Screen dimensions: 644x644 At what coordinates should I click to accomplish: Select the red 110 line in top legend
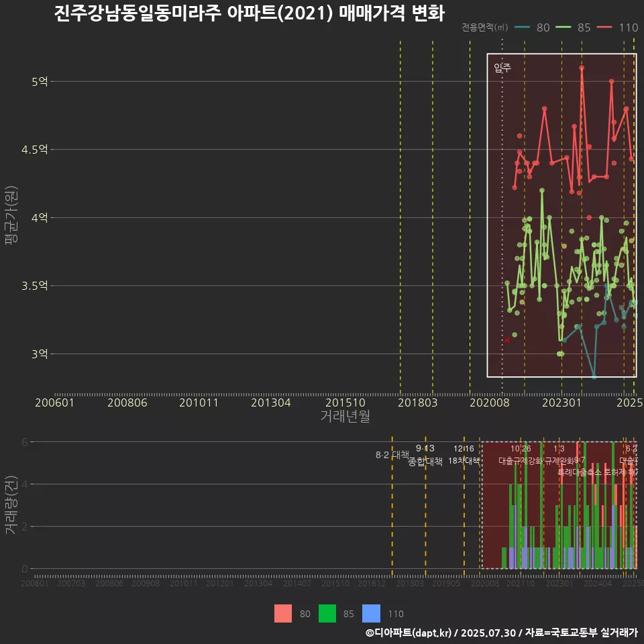pos(604,28)
